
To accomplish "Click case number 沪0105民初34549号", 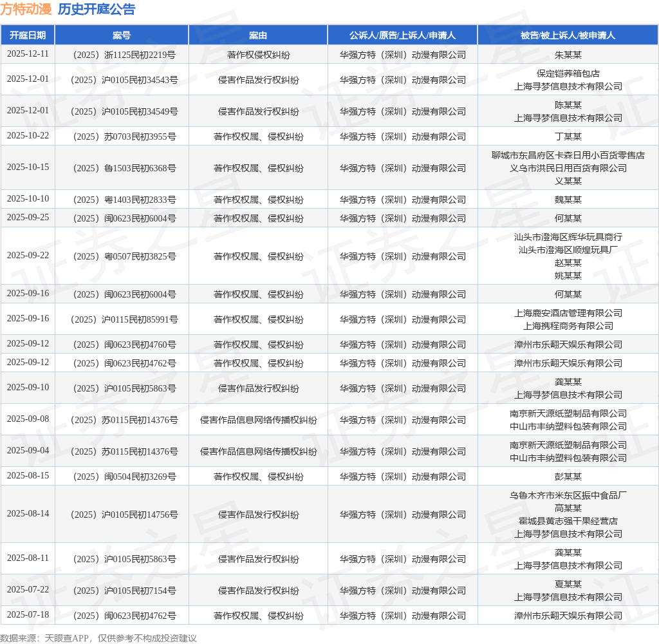I will tap(124, 111).
